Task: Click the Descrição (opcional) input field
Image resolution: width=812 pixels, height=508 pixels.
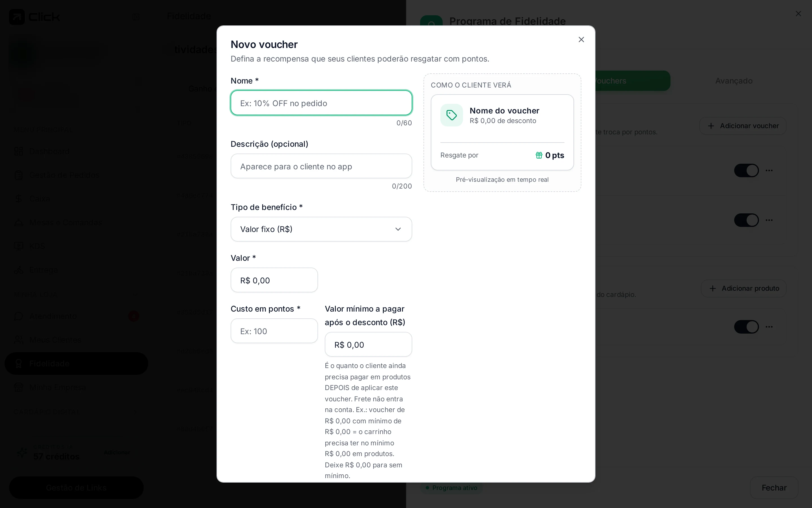Action: click(321, 166)
